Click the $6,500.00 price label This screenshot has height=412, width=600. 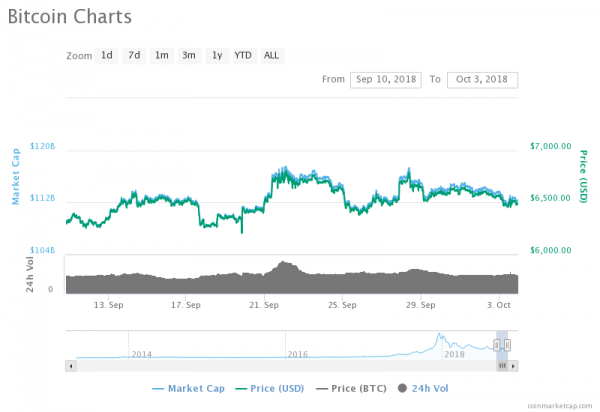coord(551,198)
